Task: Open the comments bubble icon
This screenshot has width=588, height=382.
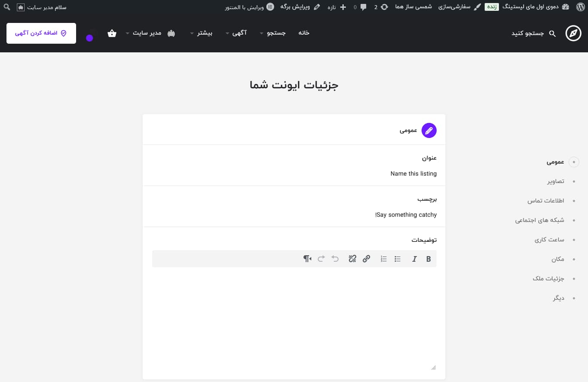Action: [x=363, y=7]
